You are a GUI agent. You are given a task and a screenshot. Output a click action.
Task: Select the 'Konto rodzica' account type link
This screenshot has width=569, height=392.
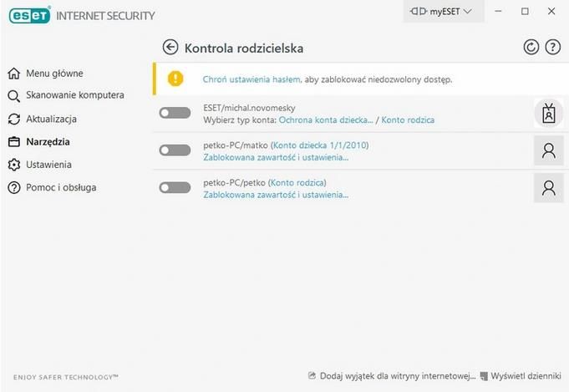[x=408, y=120]
